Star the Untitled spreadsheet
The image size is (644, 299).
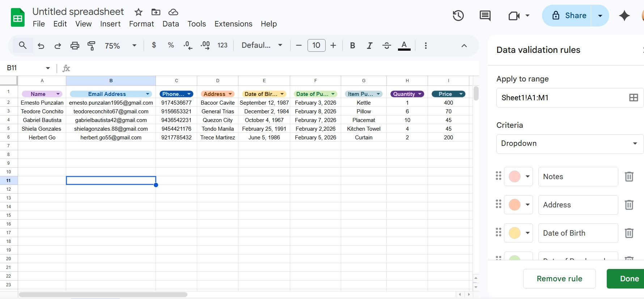pyautogui.click(x=139, y=12)
